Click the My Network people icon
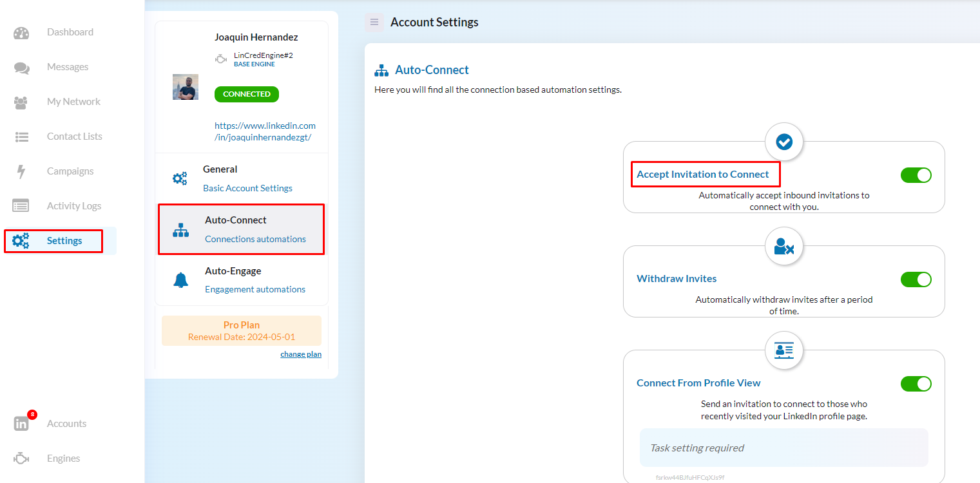Viewport: 980px width, 483px height. pyautogui.click(x=21, y=102)
